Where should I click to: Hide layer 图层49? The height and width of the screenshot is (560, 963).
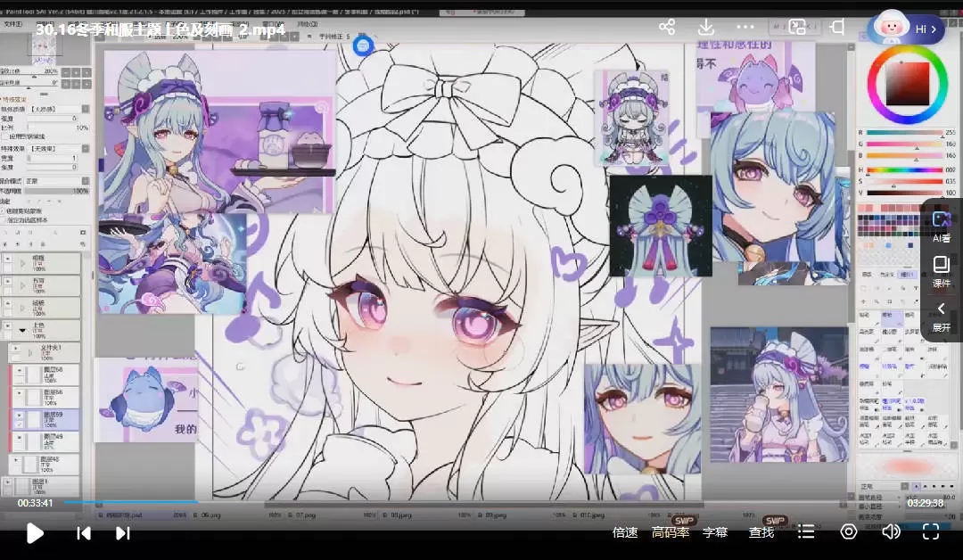19,438
